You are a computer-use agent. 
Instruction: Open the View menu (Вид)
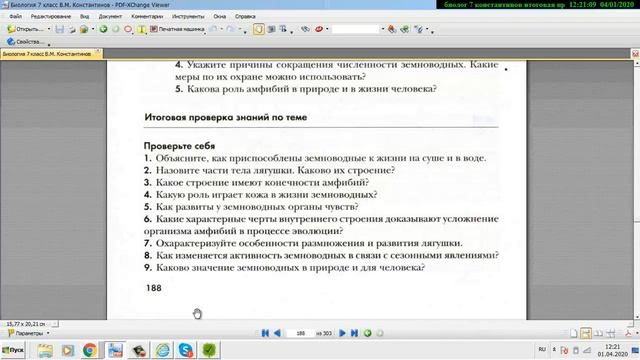pyautogui.click(x=84, y=16)
